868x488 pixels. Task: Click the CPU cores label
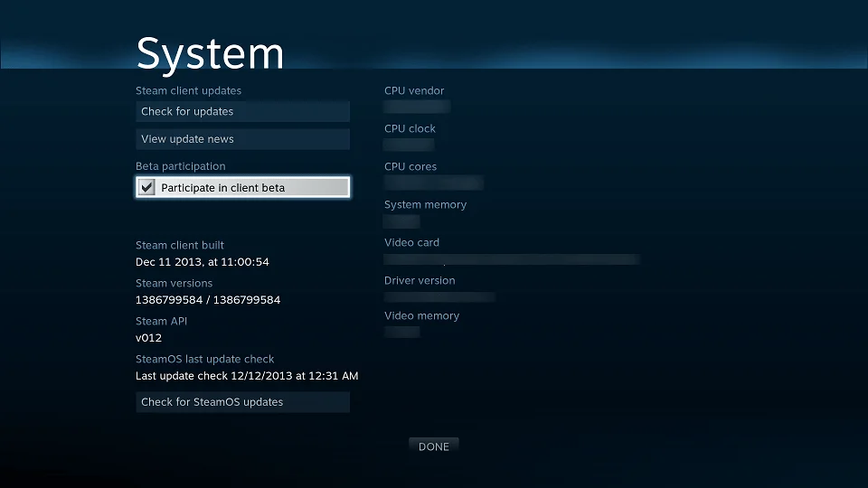click(410, 166)
